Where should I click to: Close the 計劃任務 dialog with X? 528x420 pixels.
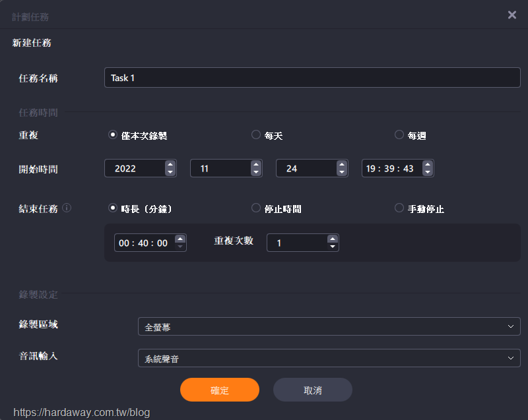tap(512, 15)
